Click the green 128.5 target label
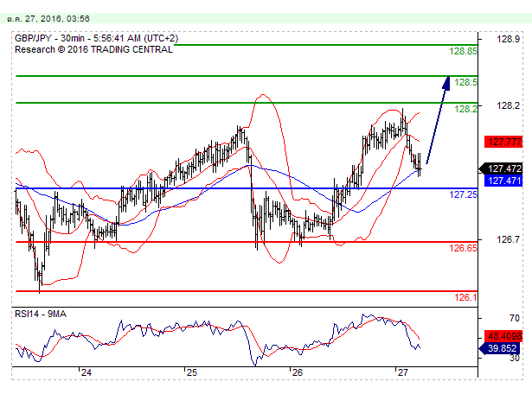This screenshot has height=394, width=532. (x=465, y=82)
